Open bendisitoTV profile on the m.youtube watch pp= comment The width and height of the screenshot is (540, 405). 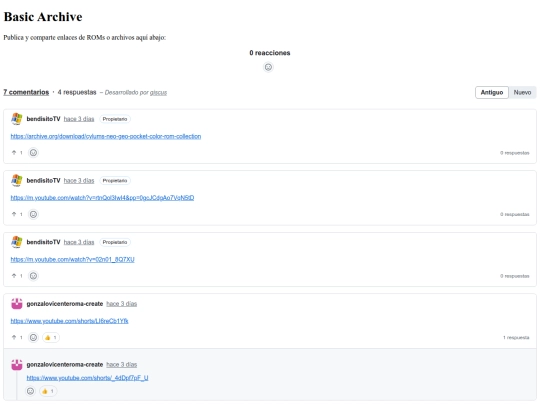43,180
